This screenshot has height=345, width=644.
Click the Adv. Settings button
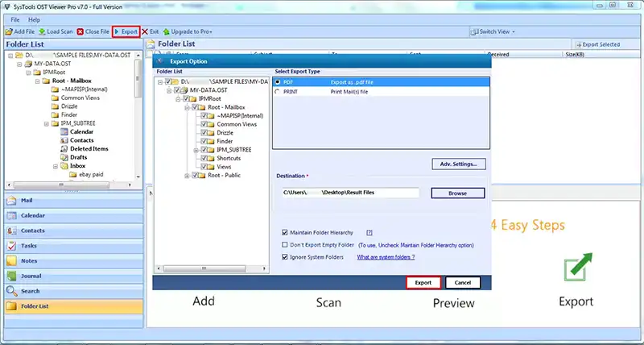pos(459,164)
